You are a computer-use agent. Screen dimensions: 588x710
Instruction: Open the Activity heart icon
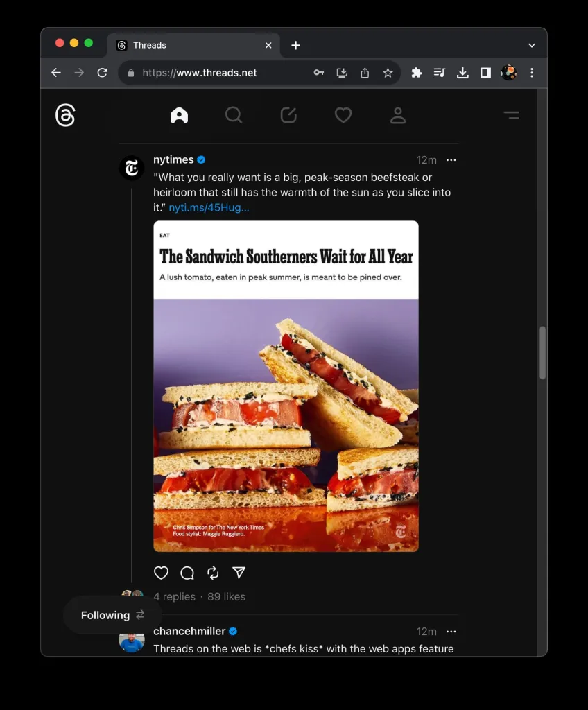343,115
